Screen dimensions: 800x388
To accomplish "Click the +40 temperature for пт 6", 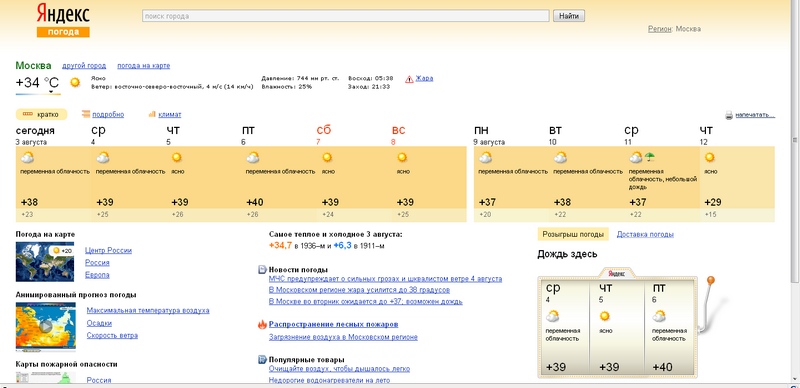I will (x=255, y=203).
